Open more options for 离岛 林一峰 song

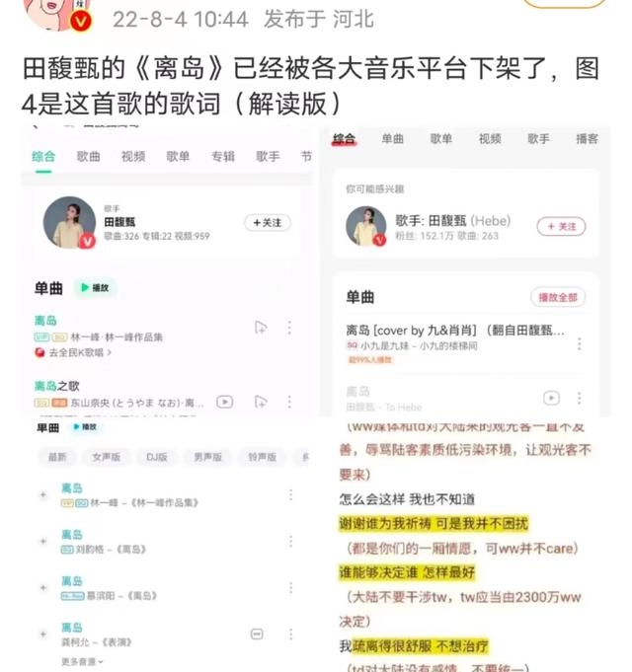click(x=289, y=328)
